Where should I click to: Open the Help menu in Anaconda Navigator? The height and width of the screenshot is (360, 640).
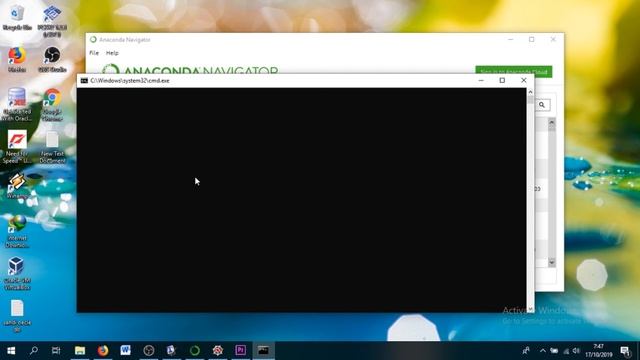click(x=112, y=53)
